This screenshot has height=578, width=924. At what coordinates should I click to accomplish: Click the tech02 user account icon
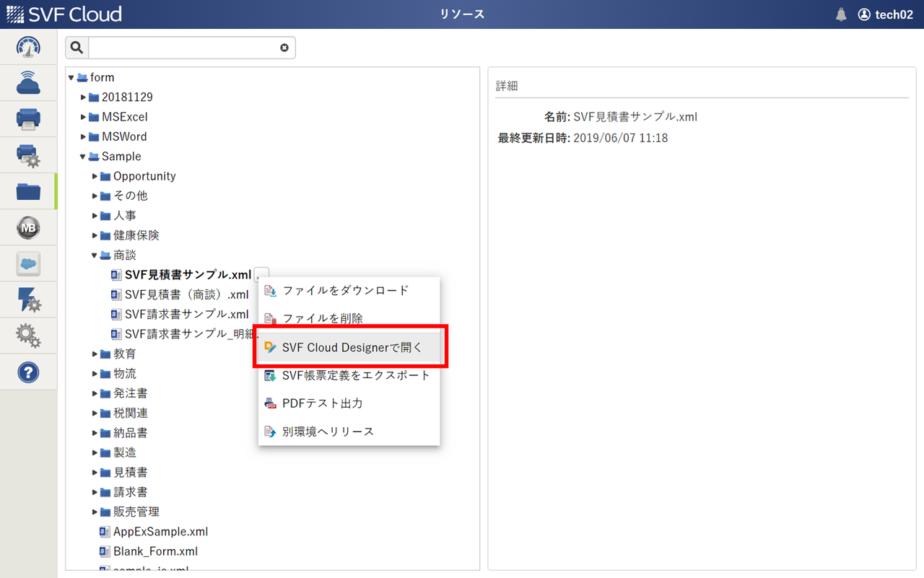(863, 14)
